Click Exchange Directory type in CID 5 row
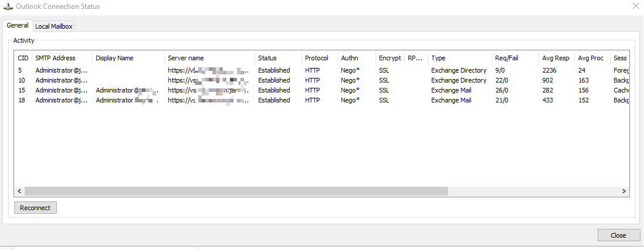Viewport: 644px width, 250px height. (459, 70)
